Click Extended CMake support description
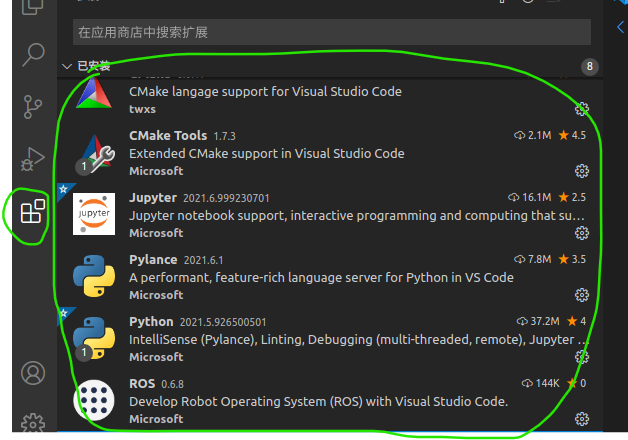628x440 pixels. coord(267,154)
